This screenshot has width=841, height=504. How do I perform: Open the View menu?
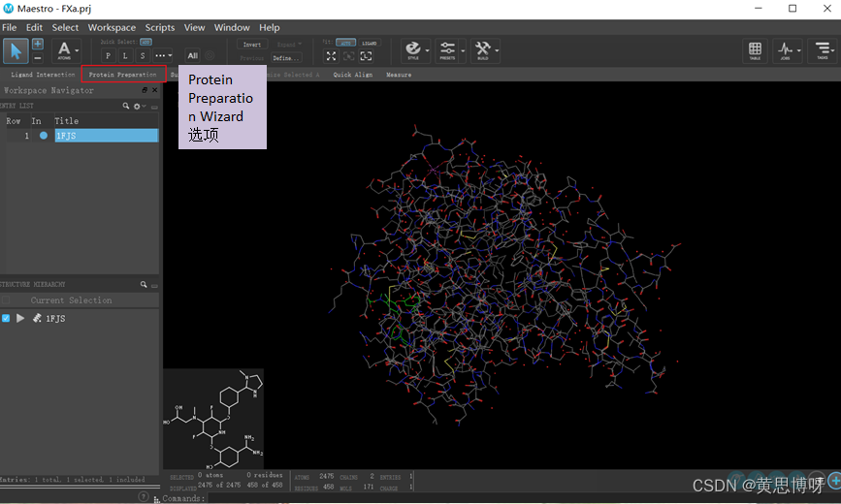coord(194,27)
